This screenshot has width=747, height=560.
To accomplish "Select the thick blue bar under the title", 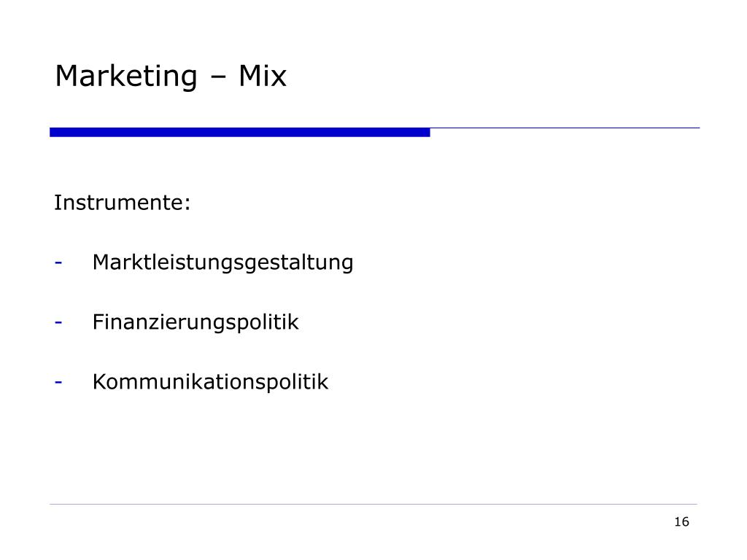I will pyautogui.click(x=239, y=133).
